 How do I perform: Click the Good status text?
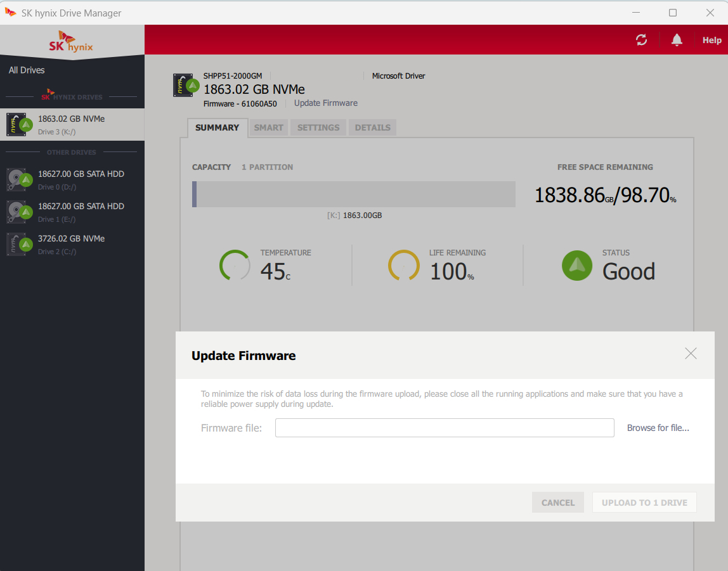[x=628, y=271]
